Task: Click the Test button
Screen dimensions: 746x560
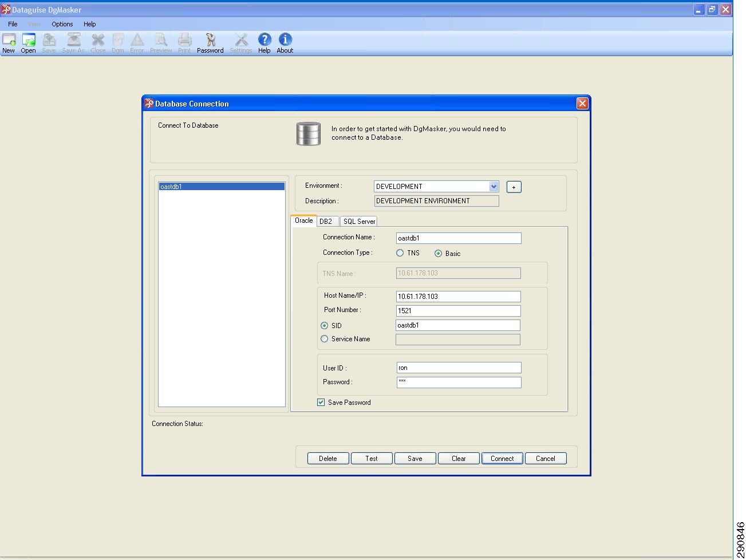Action: click(372, 459)
